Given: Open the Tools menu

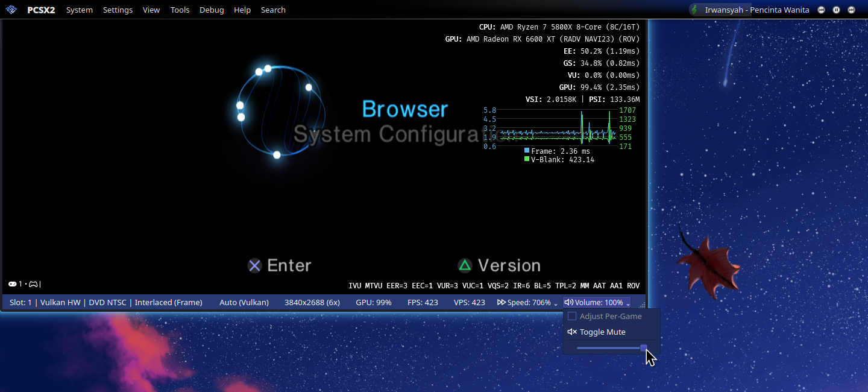Looking at the screenshot, I should 180,10.
